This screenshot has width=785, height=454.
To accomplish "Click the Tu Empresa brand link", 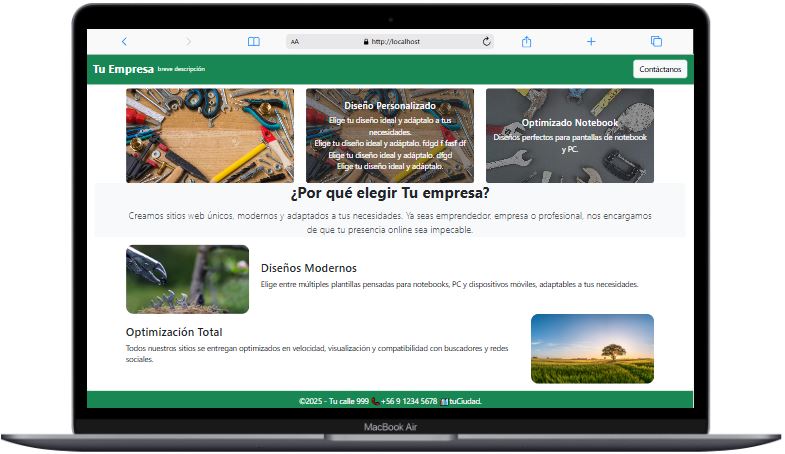I will (x=123, y=69).
